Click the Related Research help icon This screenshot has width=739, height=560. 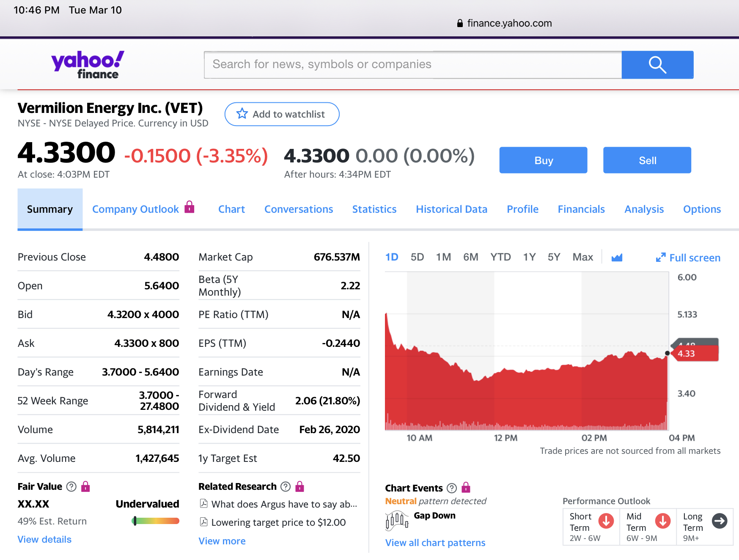click(x=286, y=486)
